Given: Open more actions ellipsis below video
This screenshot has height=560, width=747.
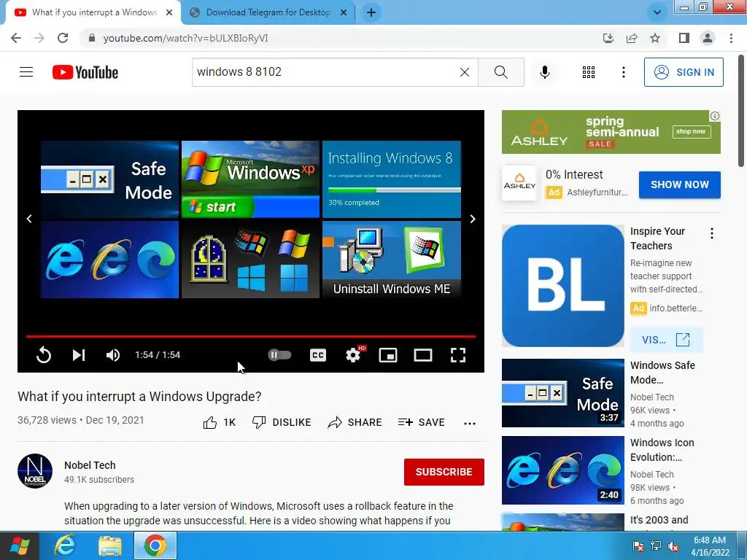Looking at the screenshot, I should point(470,424).
